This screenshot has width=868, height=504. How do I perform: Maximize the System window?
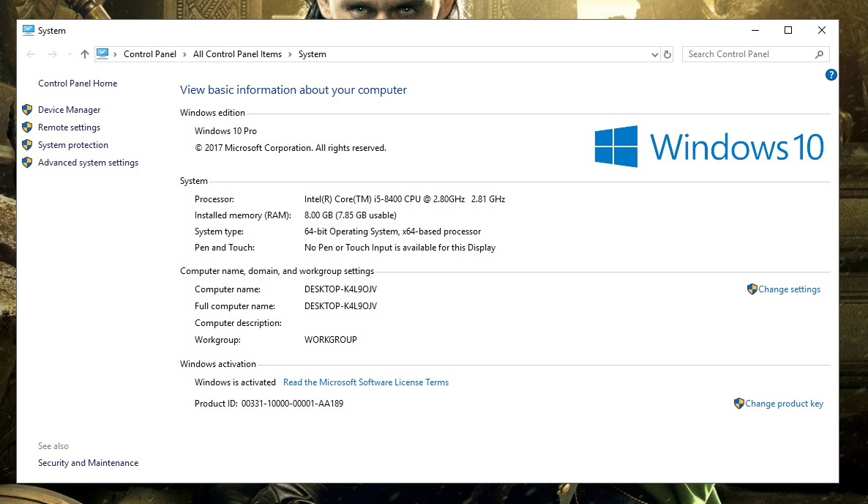click(788, 31)
